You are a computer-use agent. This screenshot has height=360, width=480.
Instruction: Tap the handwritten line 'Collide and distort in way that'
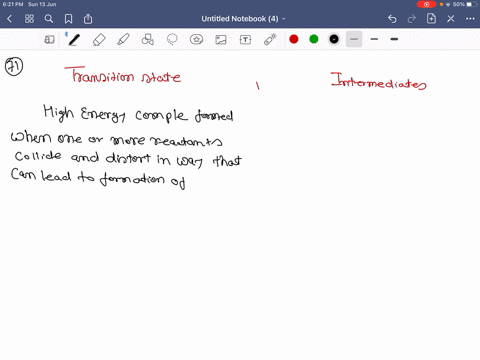tap(128, 159)
